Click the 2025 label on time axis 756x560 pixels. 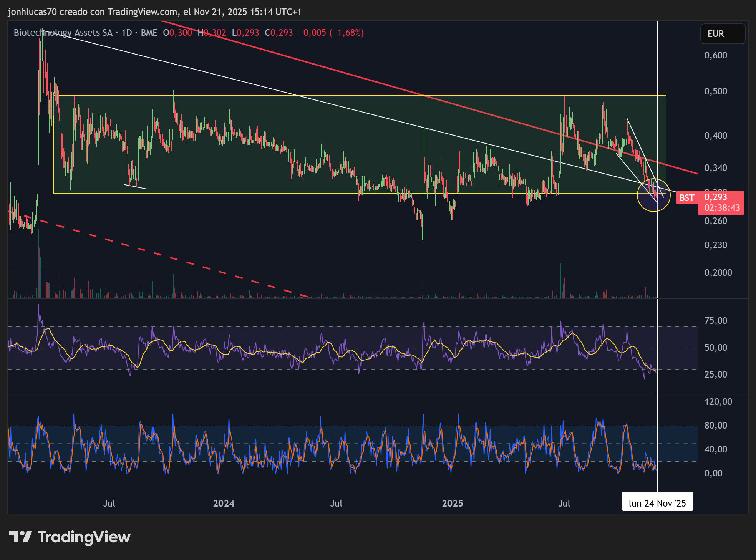452,503
